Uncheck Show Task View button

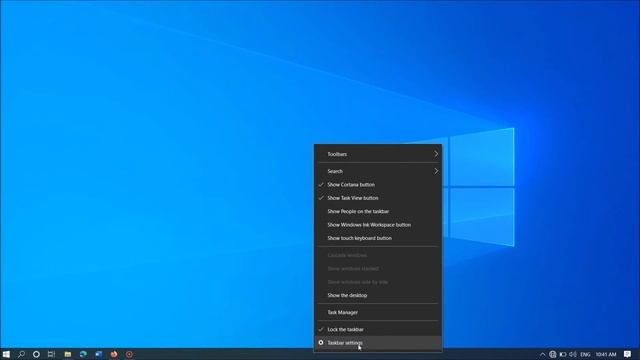378,198
